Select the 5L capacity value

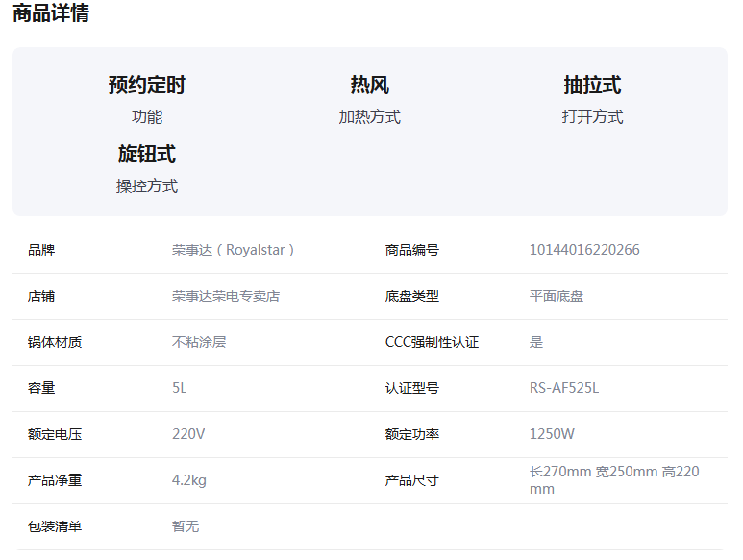click(x=179, y=388)
